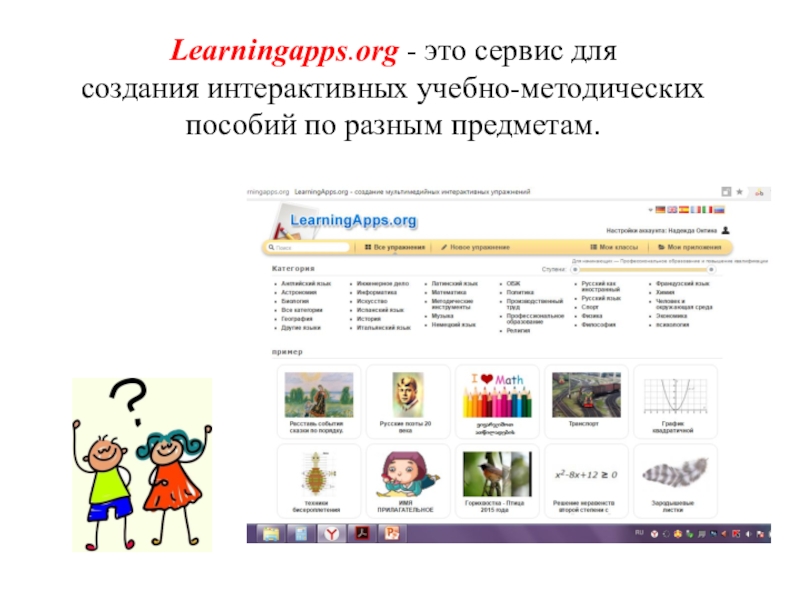Viewport: 800px width, 600px height.
Task: Select the German flag language icon
Action: (660, 210)
